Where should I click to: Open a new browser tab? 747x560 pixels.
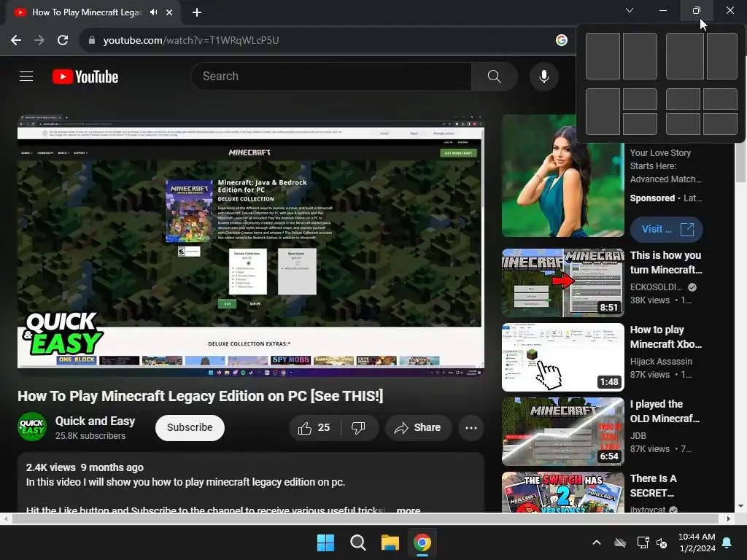(197, 12)
